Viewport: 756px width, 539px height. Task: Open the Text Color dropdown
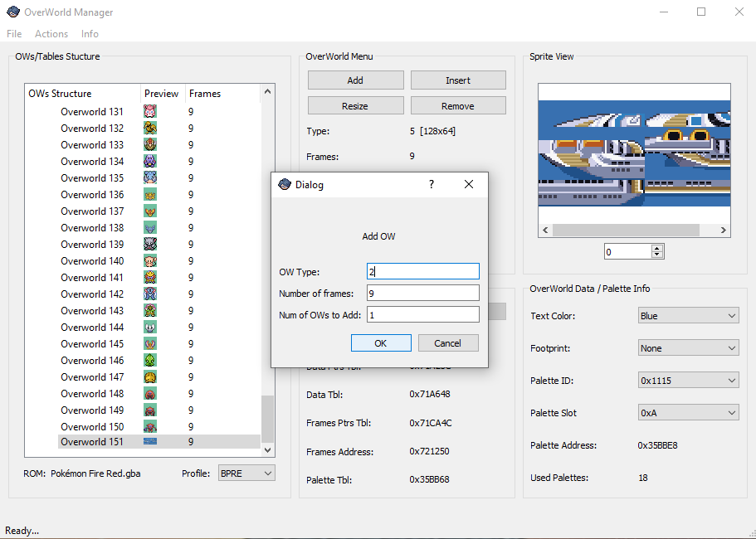pyautogui.click(x=688, y=316)
